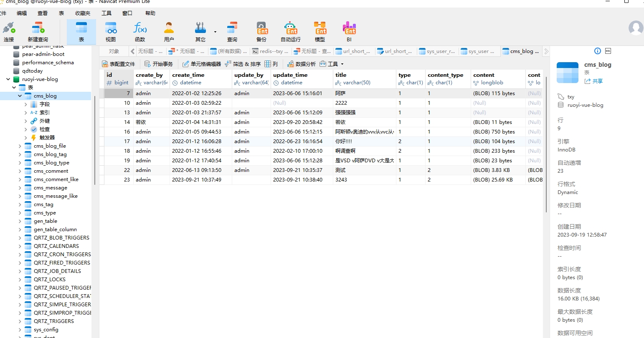Viewport: 644px width, 338px height.
Task: Open the 收藏夹 favorites menu
Action: click(x=83, y=13)
